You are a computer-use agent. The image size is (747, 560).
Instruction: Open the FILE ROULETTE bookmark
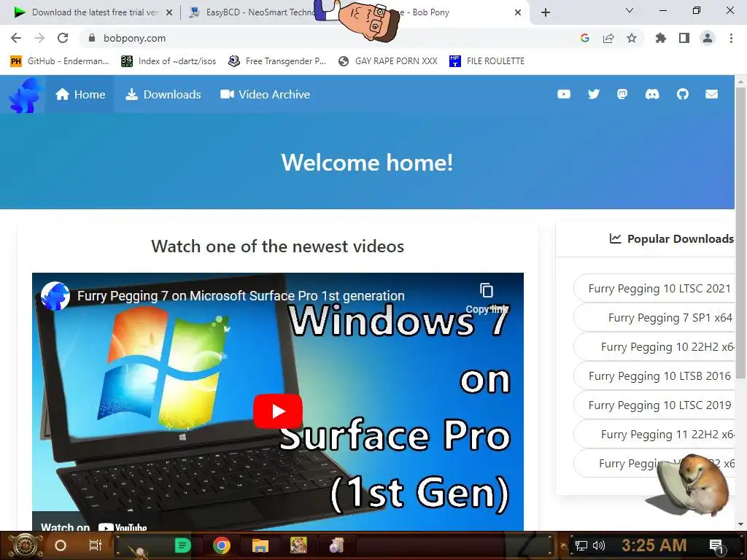pos(487,61)
